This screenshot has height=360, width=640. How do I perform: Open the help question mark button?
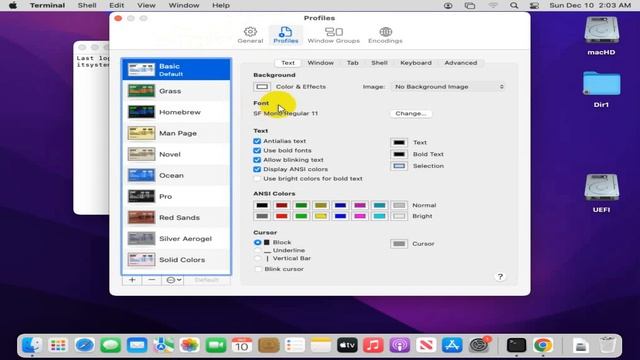[x=500, y=277]
